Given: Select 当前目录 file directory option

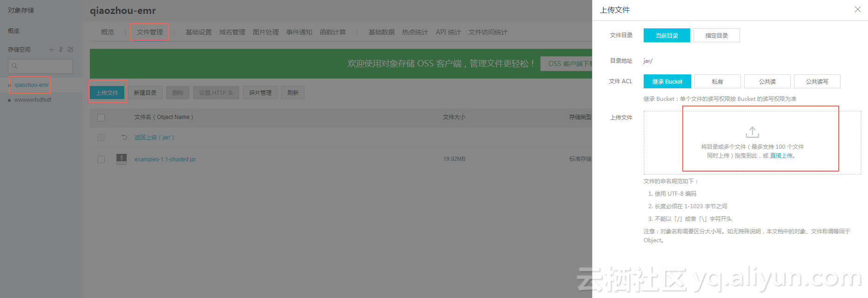Looking at the screenshot, I should pyautogui.click(x=667, y=35).
